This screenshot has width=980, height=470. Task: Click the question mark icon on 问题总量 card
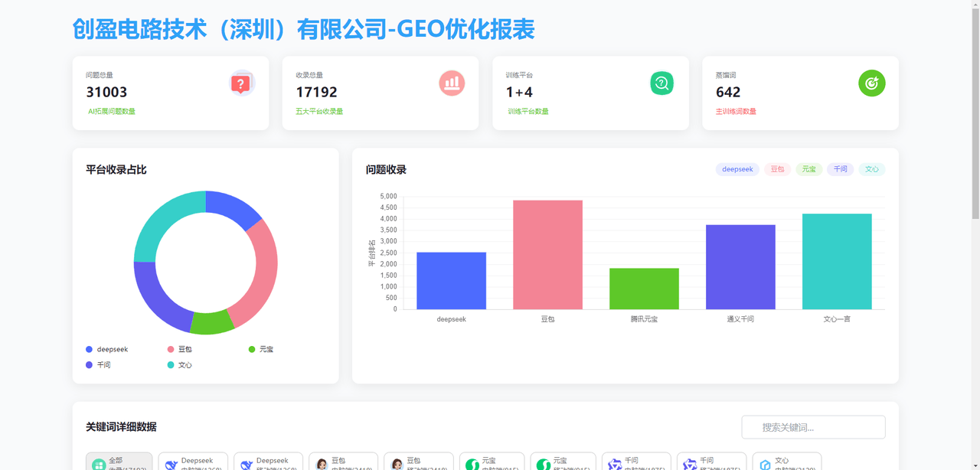click(x=241, y=83)
